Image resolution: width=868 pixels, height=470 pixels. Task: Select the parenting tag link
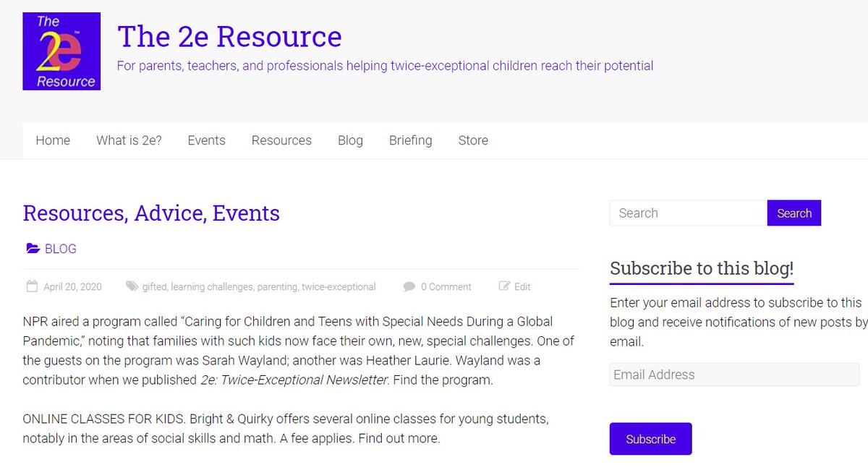277,287
